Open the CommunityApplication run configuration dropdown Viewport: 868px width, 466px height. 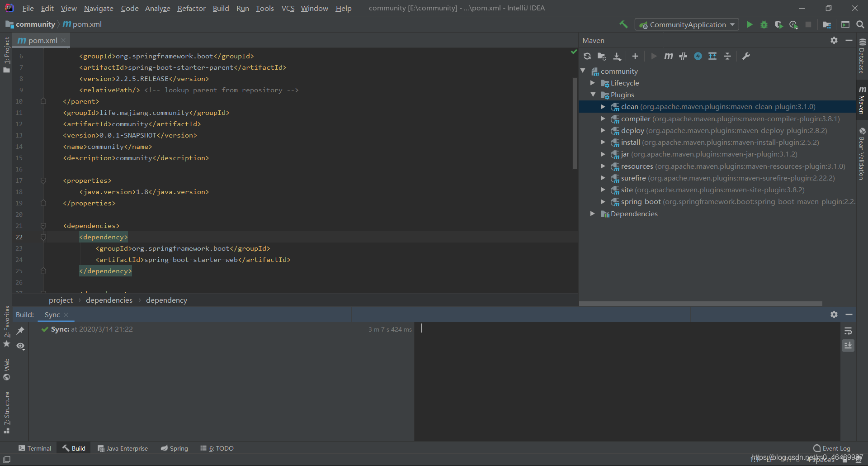(687, 24)
